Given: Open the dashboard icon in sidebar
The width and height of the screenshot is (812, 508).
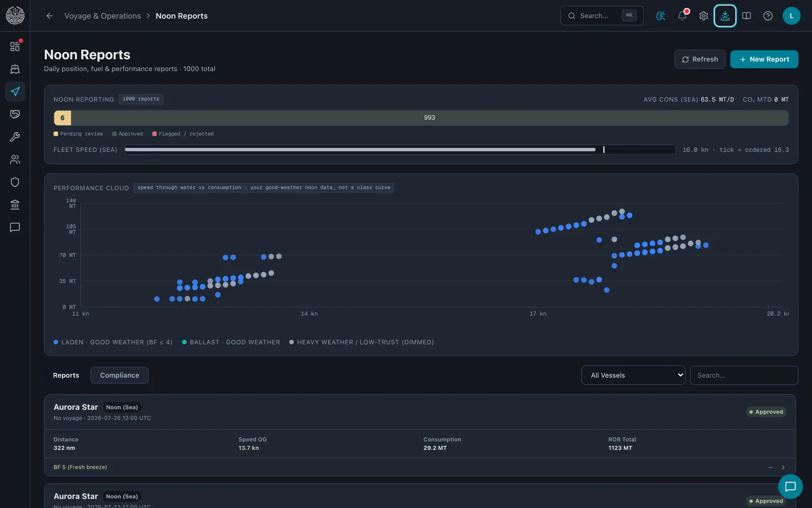Looking at the screenshot, I should point(15,46).
